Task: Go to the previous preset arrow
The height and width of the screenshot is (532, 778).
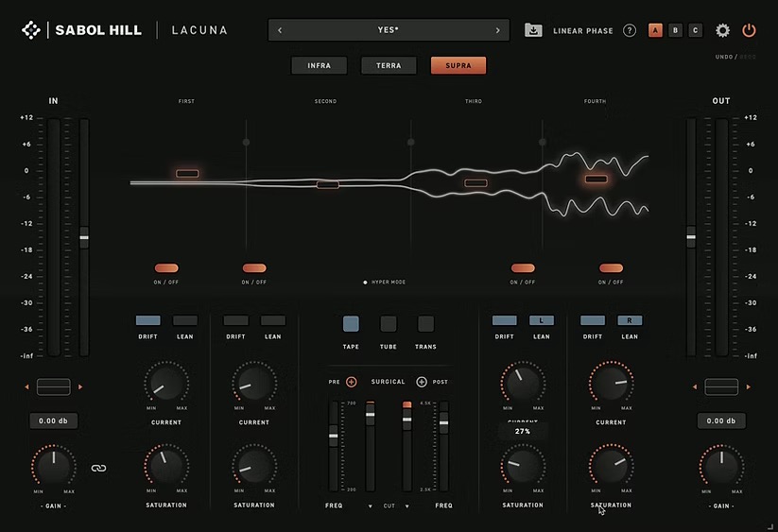Action: point(280,30)
